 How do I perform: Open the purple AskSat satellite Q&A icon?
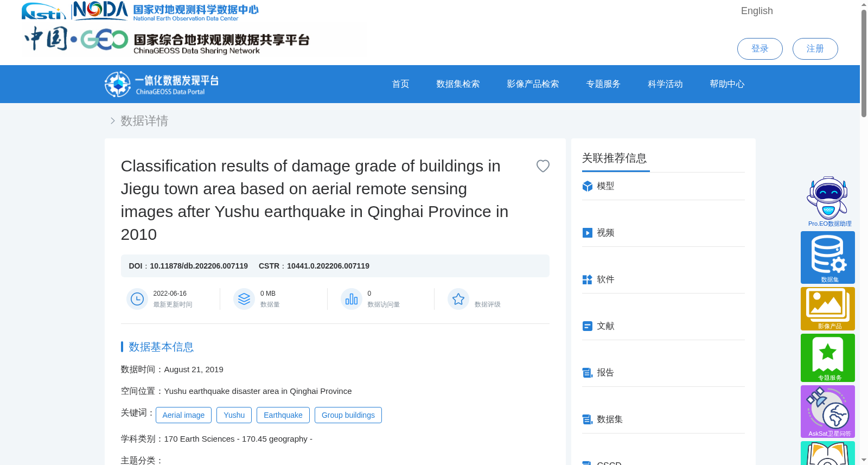point(828,411)
